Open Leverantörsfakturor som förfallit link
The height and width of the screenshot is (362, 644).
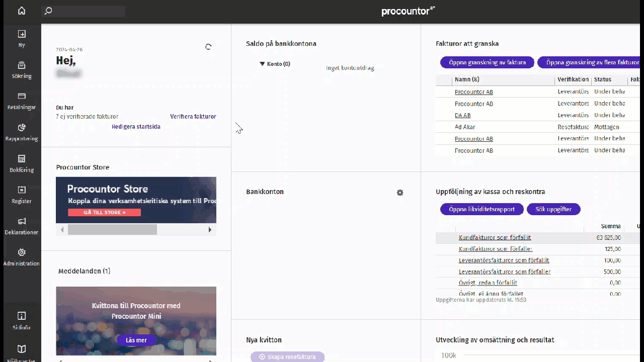click(504, 260)
